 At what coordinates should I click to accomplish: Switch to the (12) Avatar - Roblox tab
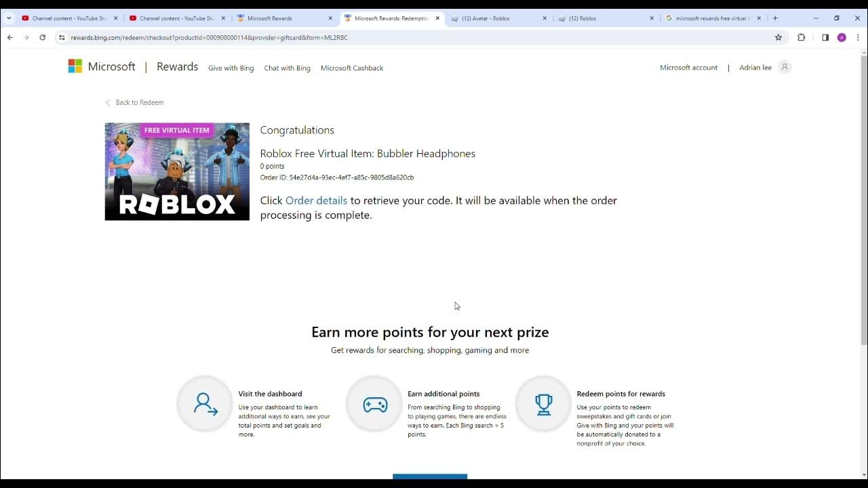point(498,18)
